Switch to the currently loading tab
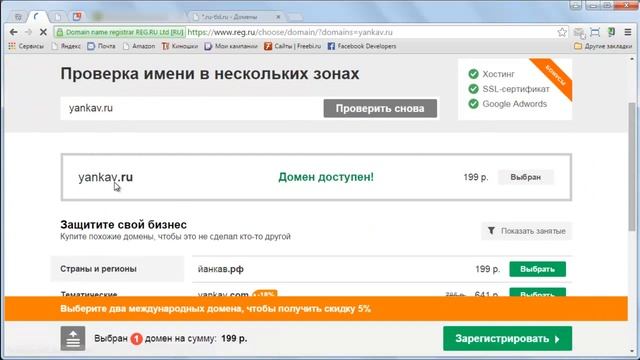Screen dimensions: 640x360 click(x=38, y=17)
